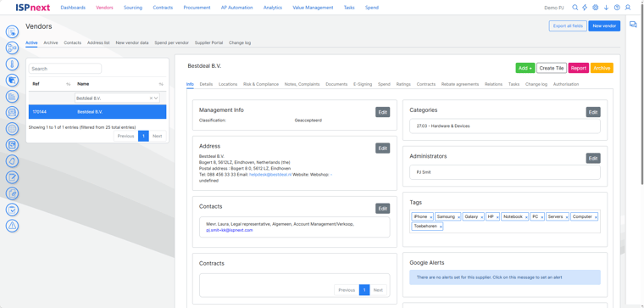The width and height of the screenshot is (644, 308).
Task: Remove the Samsung tag
Action: pyautogui.click(x=458, y=216)
